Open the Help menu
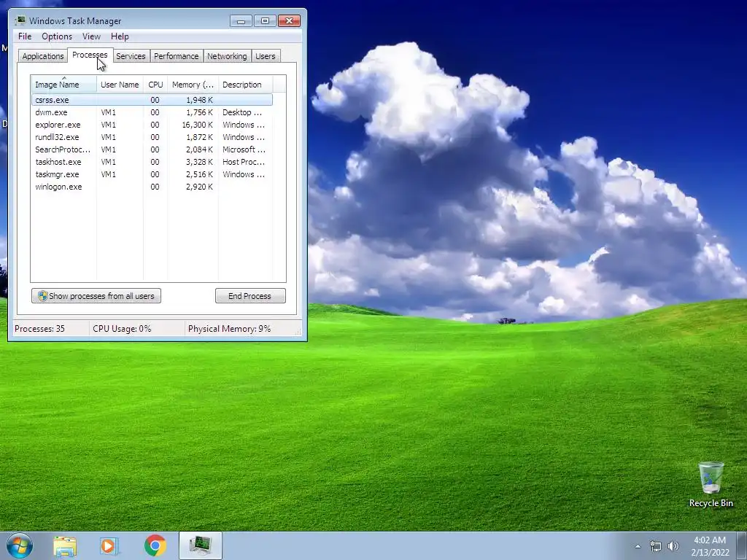The height and width of the screenshot is (560, 747). pyautogui.click(x=120, y=36)
